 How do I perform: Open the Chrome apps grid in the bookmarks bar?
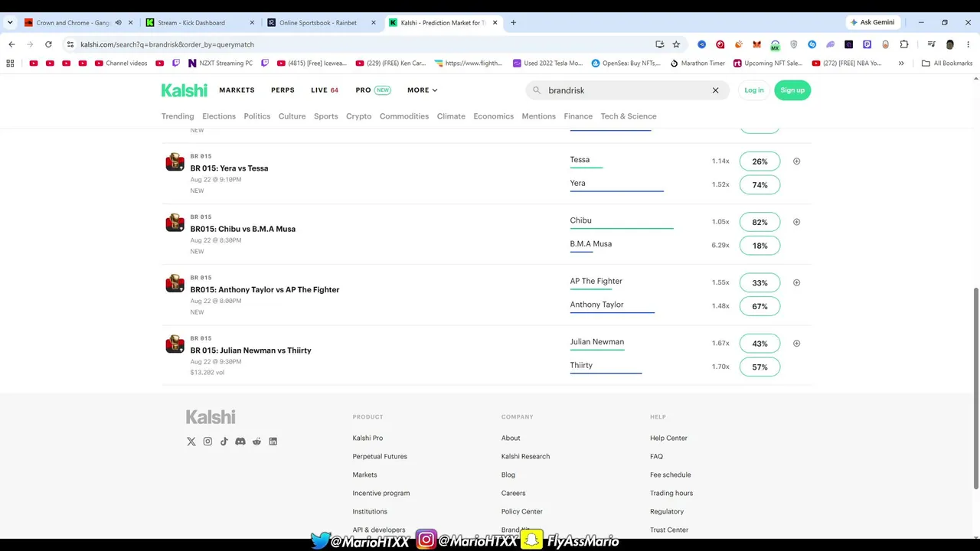click(x=11, y=64)
